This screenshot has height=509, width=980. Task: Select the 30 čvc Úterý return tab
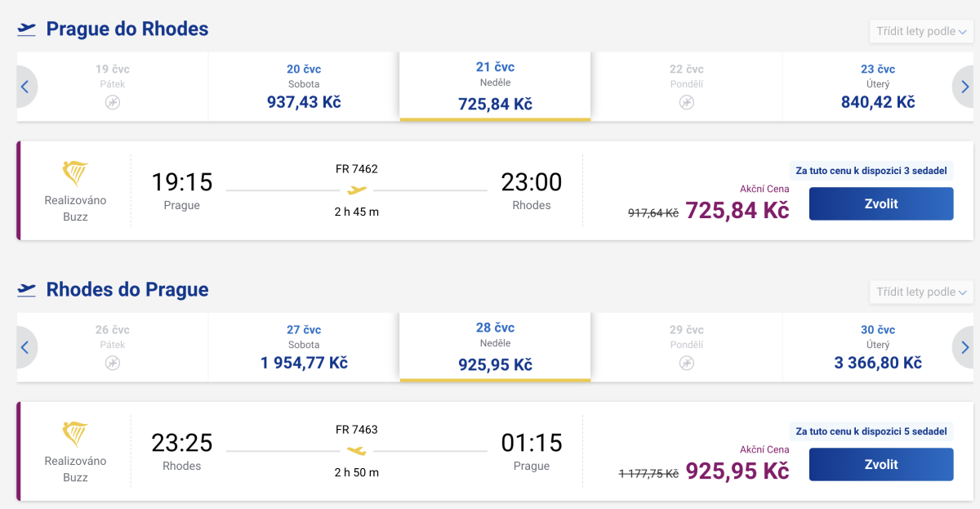(x=878, y=347)
